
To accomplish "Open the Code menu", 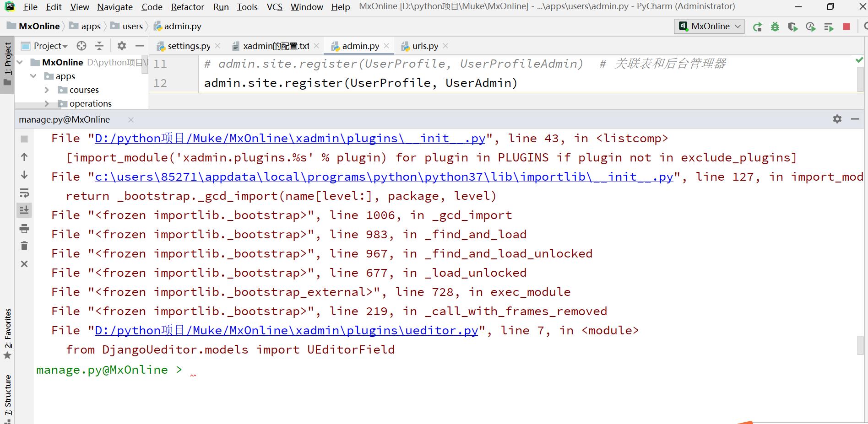I will 152,7.
